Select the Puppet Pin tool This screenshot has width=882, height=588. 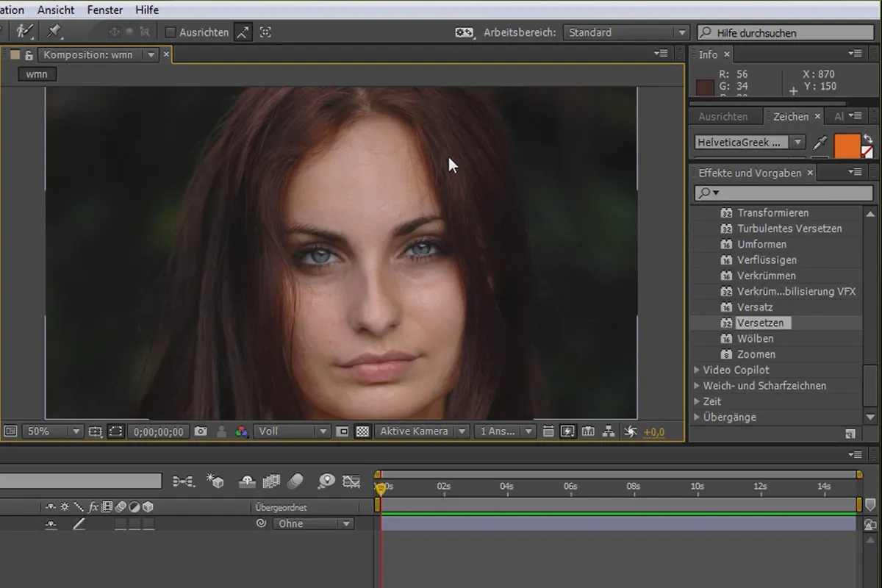tap(54, 32)
